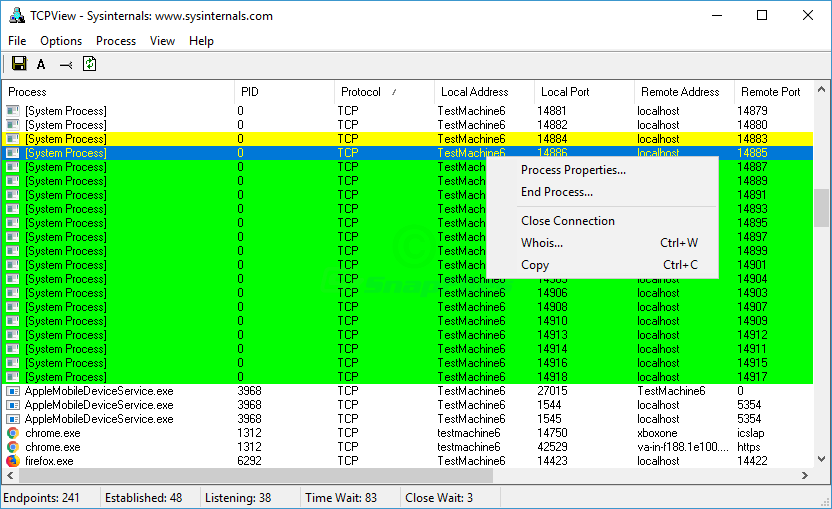Sort by the Process column header

(118, 92)
